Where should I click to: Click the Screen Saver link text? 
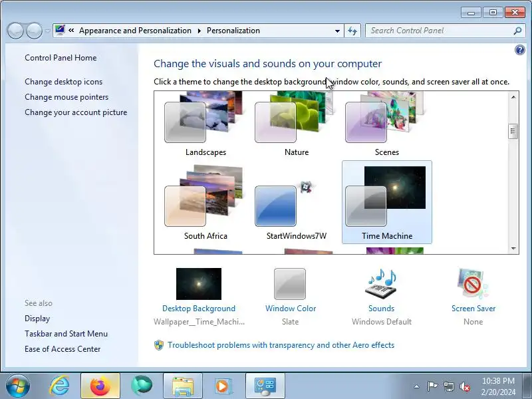pyautogui.click(x=473, y=309)
